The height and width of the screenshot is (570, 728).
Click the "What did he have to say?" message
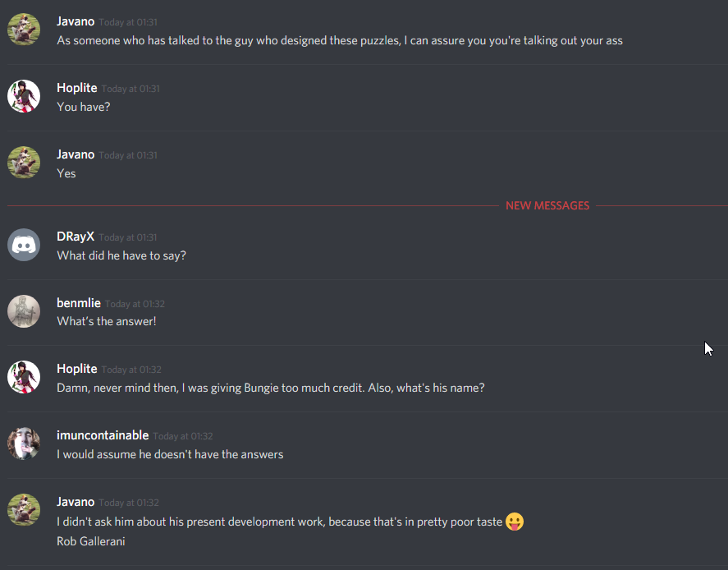pyautogui.click(x=121, y=255)
